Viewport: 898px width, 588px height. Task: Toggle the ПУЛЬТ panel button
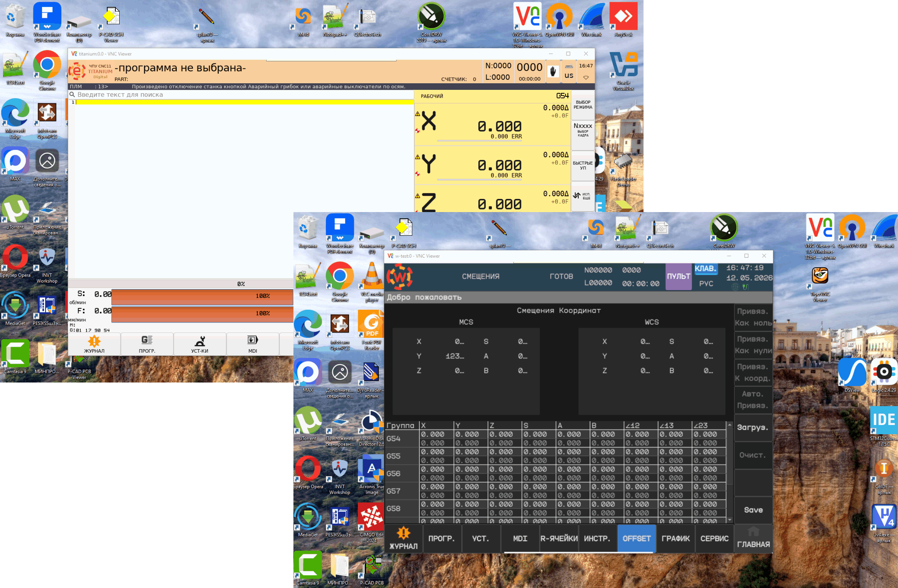pos(678,276)
